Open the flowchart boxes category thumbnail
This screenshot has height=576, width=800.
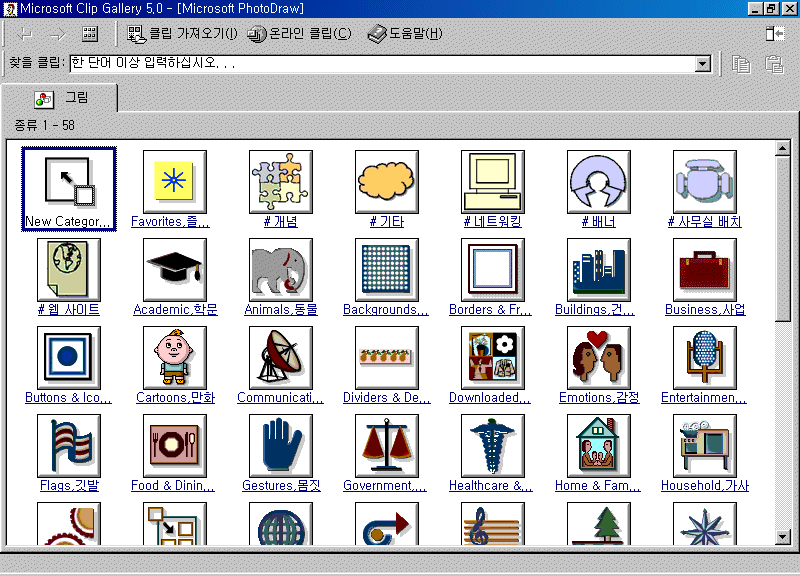pyautogui.click(x=175, y=523)
